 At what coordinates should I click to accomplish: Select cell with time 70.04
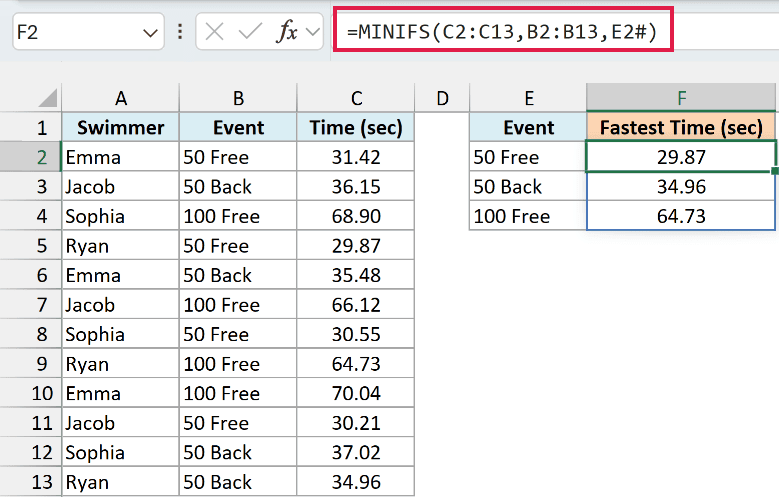pos(356,394)
